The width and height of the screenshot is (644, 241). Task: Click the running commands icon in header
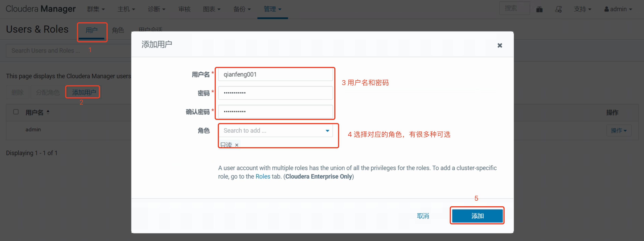pos(558,9)
